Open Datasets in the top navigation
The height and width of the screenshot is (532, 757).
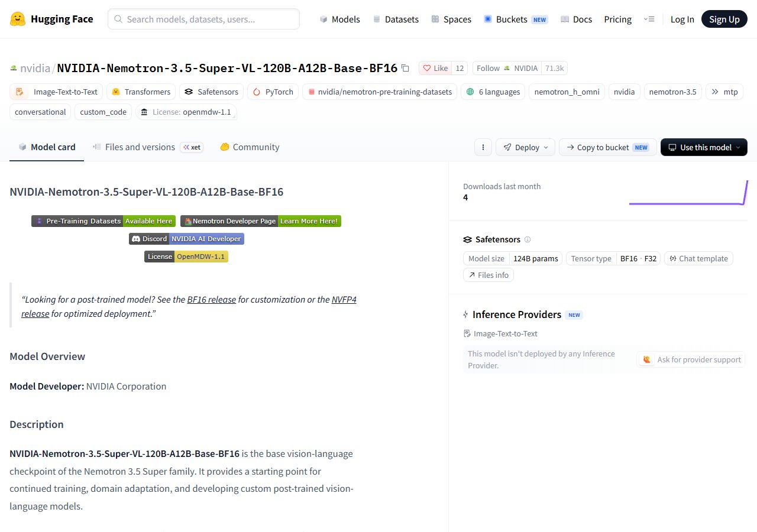coord(396,19)
